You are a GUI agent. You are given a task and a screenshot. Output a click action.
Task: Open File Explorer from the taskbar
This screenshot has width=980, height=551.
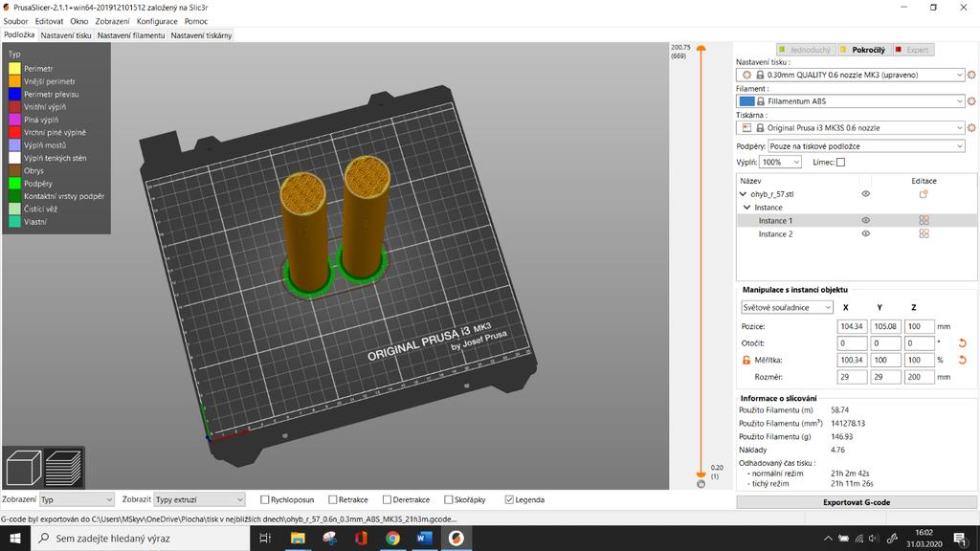[298, 538]
